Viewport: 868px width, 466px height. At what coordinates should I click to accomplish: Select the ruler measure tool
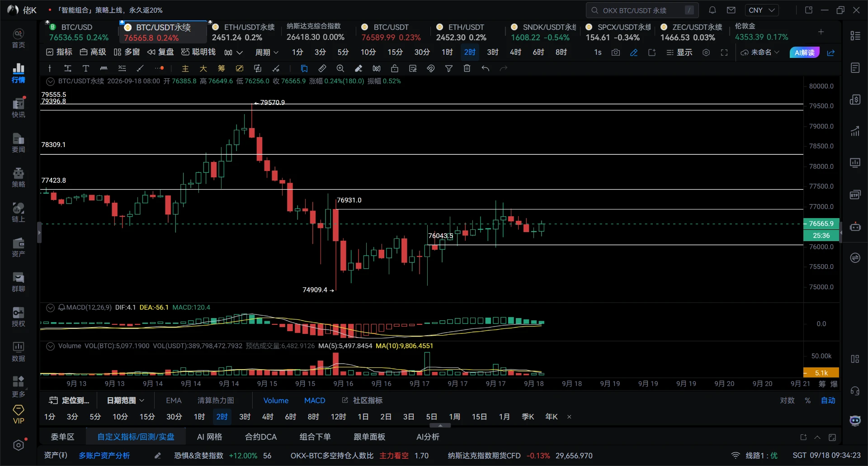(322, 68)
